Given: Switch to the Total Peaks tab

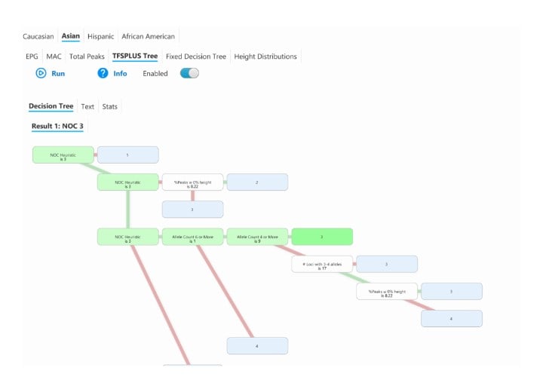Looking at the screenshot, I should tap(87, 57).
